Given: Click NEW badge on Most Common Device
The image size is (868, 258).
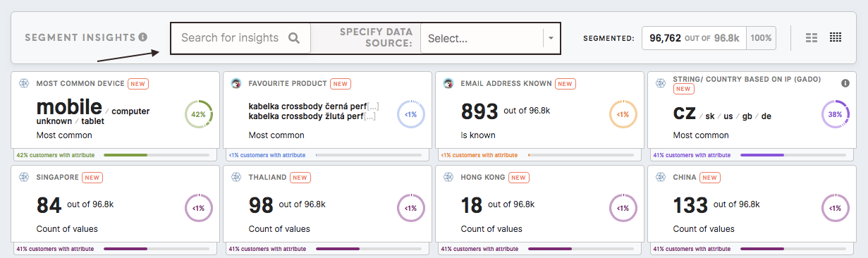Looking at the screenshot, I should [137, 83].
